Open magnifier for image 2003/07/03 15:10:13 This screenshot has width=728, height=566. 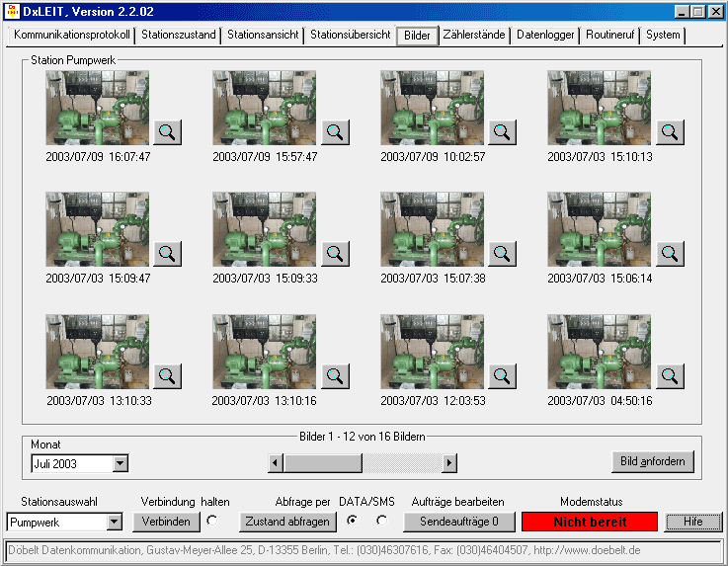(x=671, y=132)
